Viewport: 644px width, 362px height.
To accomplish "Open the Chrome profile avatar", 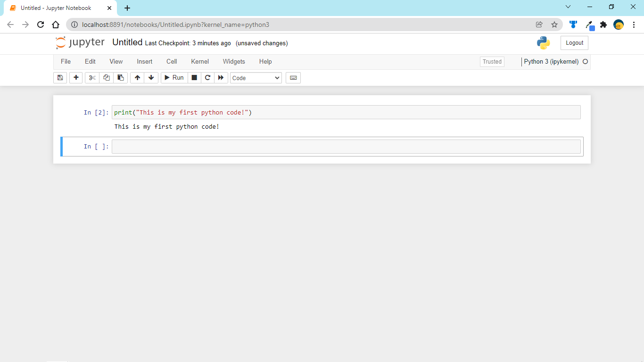I will [x=619, y=25].
